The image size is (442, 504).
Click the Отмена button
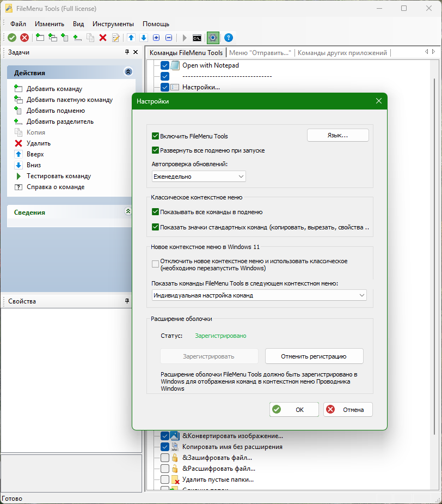click(348, 410)
